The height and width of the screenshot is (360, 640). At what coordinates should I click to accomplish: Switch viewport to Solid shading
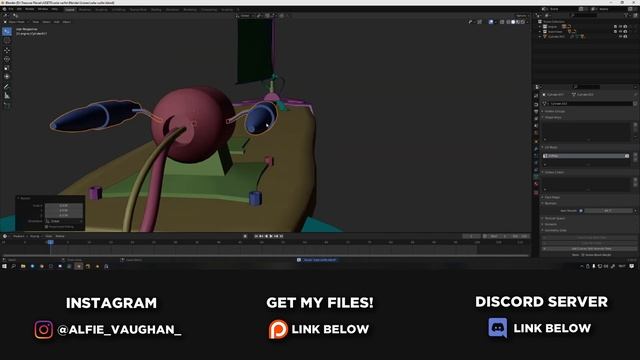(x=513, y=22)
